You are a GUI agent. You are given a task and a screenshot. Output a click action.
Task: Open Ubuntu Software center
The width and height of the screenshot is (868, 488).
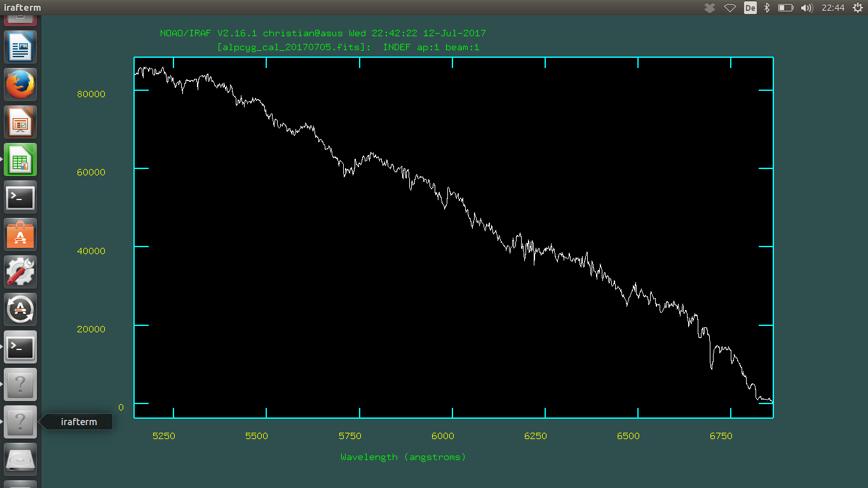pos(20,234)
